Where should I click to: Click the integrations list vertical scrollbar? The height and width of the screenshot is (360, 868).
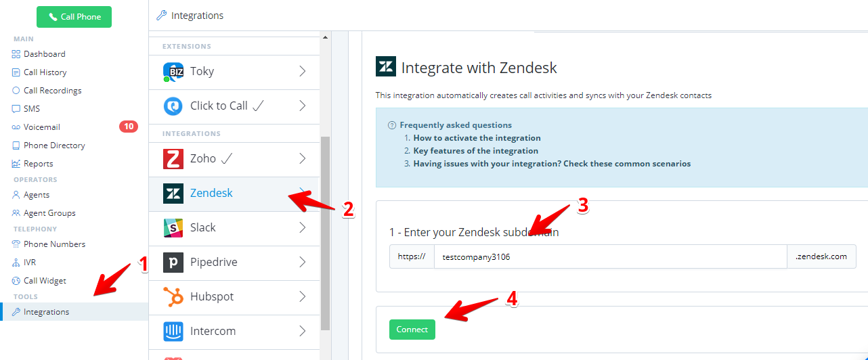tap(325, 230)
